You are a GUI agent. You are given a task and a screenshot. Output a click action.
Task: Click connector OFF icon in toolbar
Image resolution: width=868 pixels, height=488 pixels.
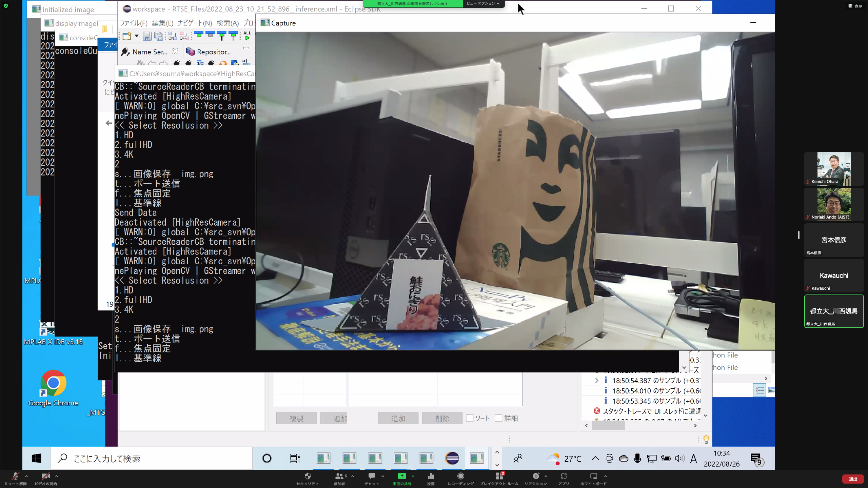[184, 36]
